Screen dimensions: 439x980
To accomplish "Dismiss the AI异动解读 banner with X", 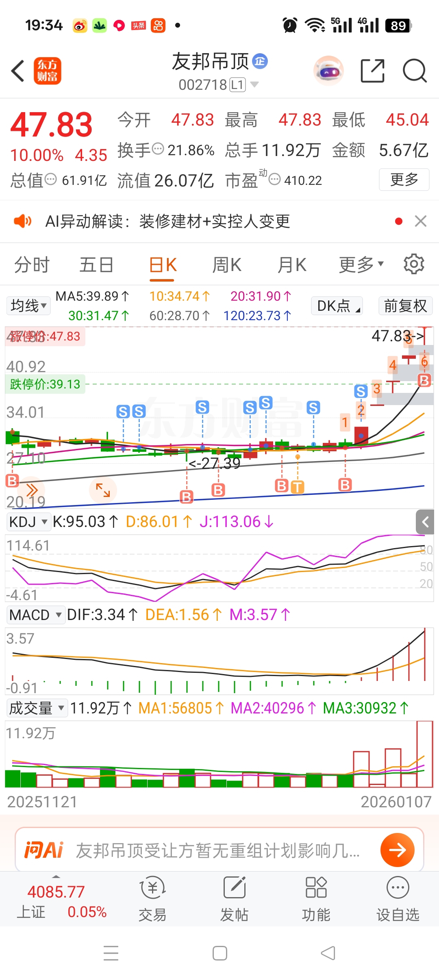I will click(x=421, y=221).
